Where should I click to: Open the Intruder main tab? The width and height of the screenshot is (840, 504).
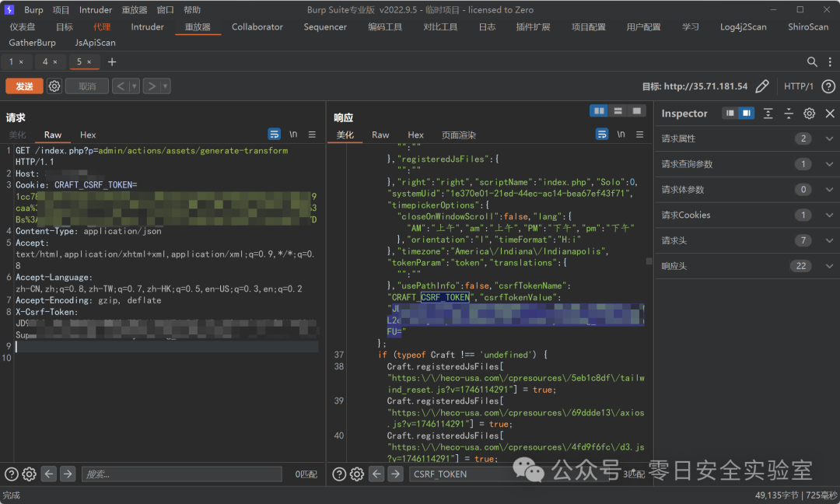pyautogui.click(x=147, y=26)
